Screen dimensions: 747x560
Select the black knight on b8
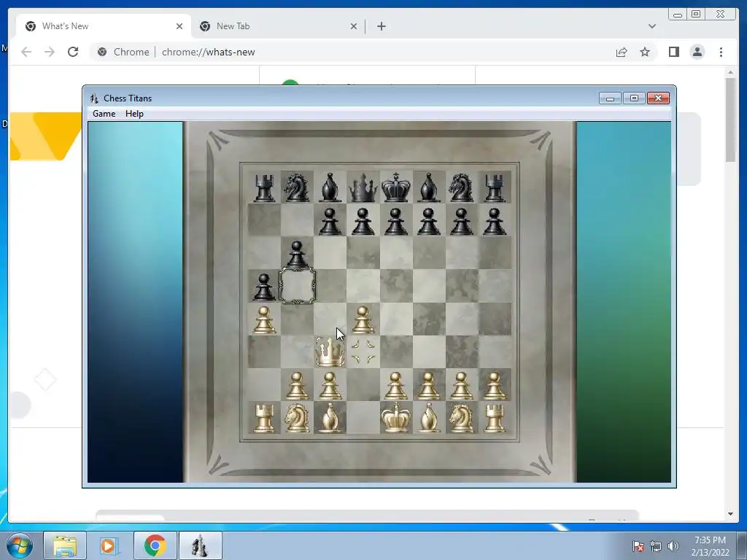(296, 187)
